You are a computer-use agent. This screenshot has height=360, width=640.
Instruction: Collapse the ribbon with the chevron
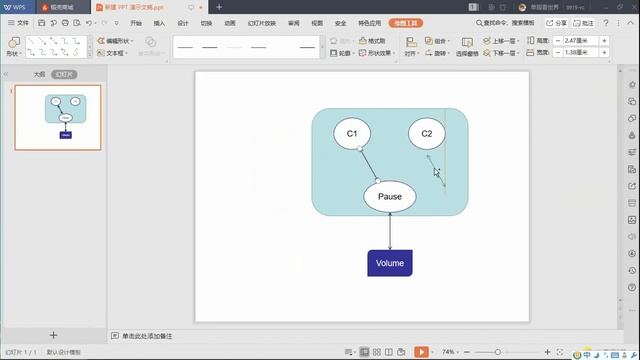coord(630,23)
